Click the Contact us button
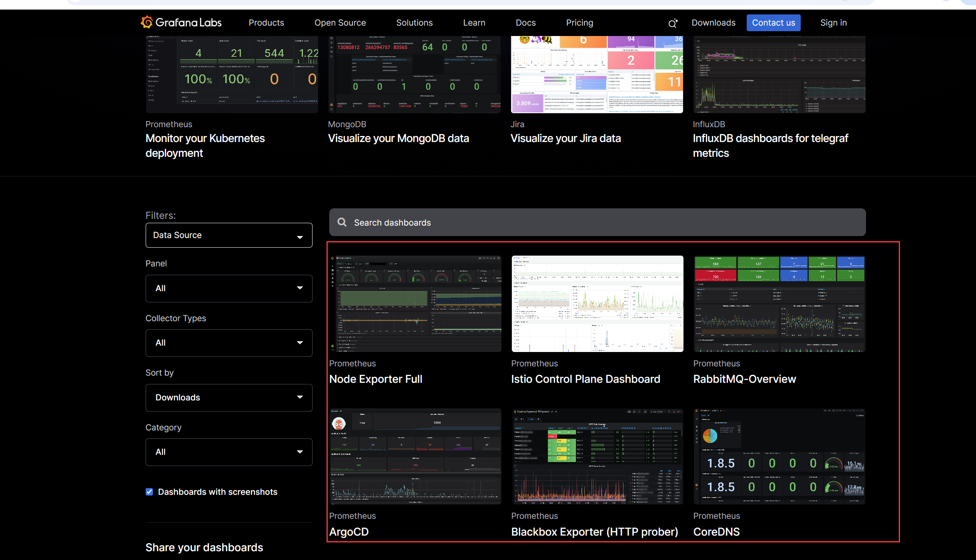Image resolution: width=976 pixels, height=560 pixels. pos(773,23)
